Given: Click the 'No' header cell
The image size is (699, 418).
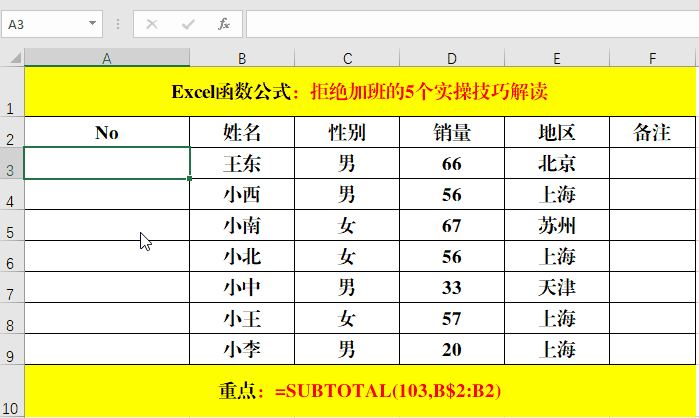Looking at the screenshot, I should coord(107,132).
